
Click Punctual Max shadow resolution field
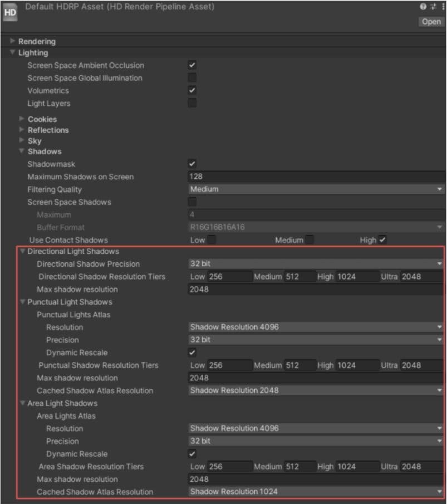(316, 378)
